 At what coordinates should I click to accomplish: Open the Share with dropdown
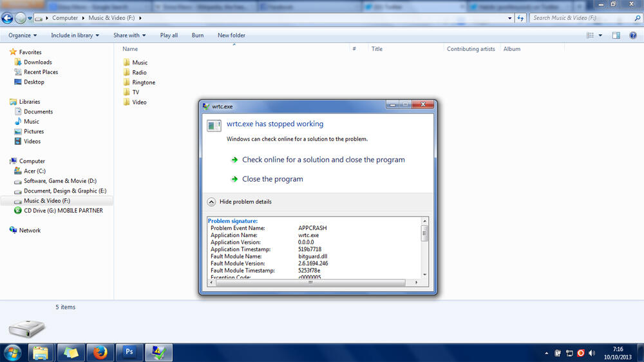point(129,35)
